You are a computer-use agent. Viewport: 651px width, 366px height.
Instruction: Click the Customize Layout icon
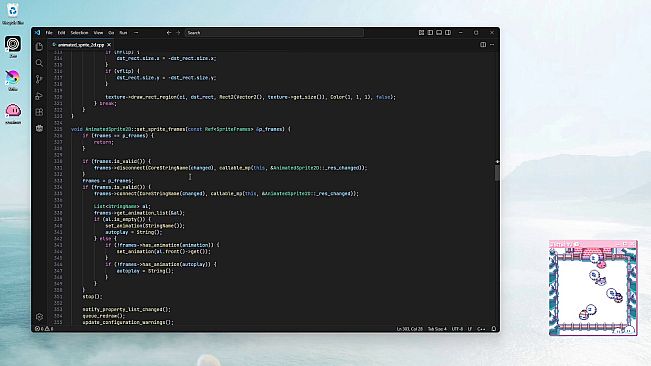pos(421,32)
